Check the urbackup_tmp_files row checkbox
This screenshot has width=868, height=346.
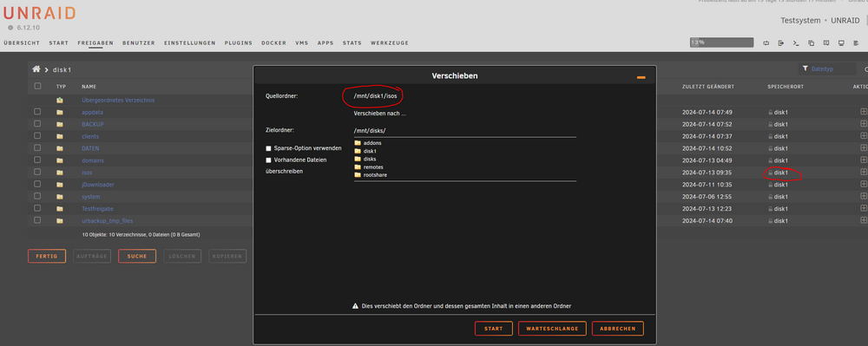pyautogui.click(x=37, y=220)
